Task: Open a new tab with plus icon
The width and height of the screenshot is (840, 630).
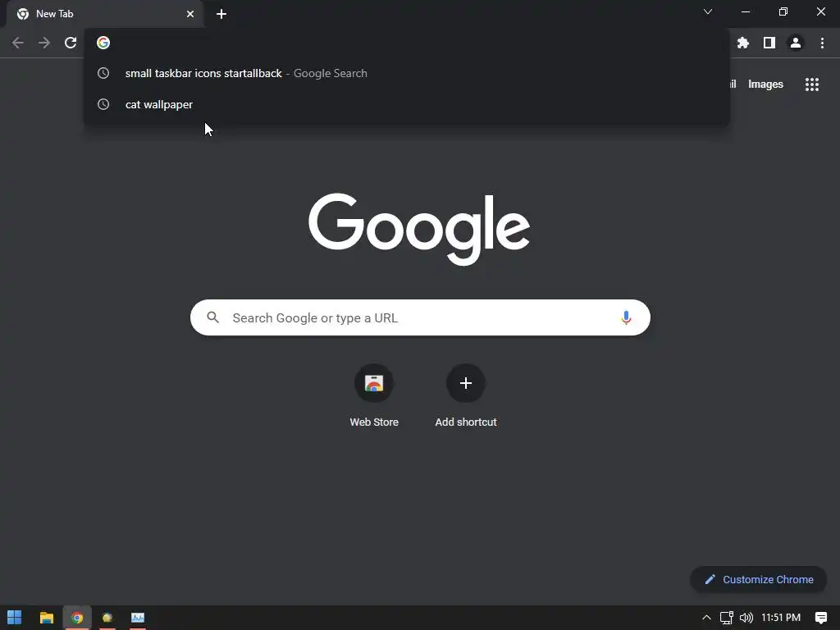Action: [x=221, y=14]
